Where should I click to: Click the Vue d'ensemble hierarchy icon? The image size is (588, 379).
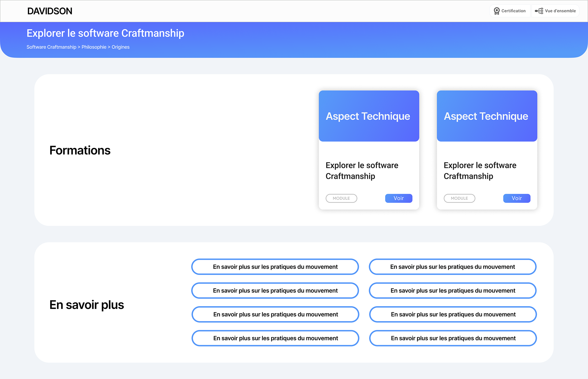(539, 11)
